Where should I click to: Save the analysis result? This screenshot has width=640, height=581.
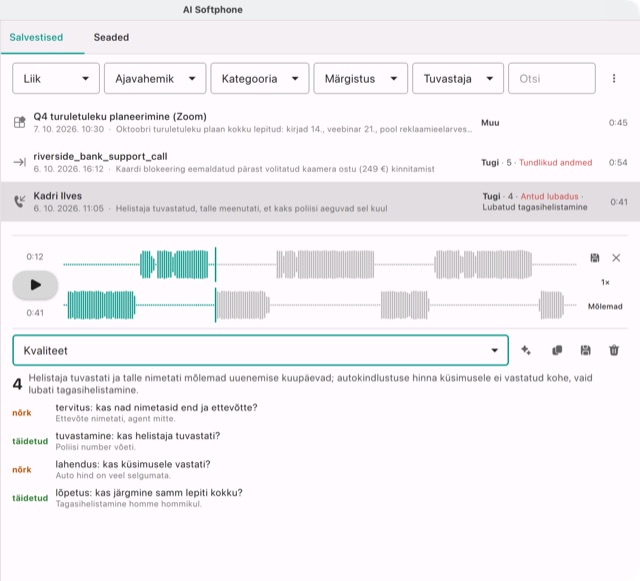(585, 350)
